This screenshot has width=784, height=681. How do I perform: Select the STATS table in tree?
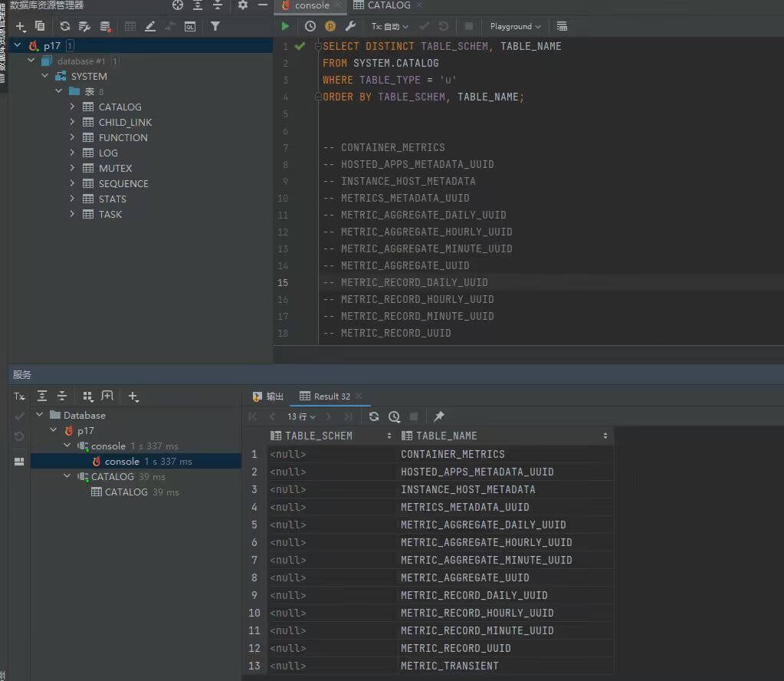pos(113,199)
